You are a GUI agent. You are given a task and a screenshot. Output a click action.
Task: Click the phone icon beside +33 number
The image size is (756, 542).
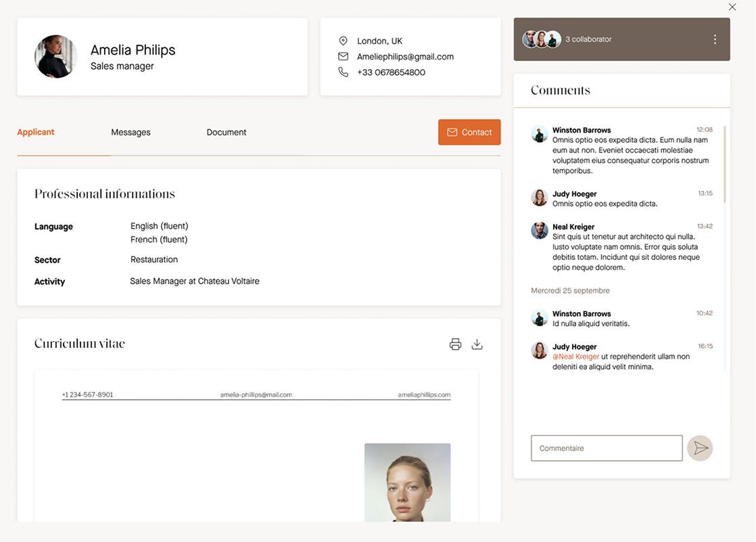click(x=344, y=72)
